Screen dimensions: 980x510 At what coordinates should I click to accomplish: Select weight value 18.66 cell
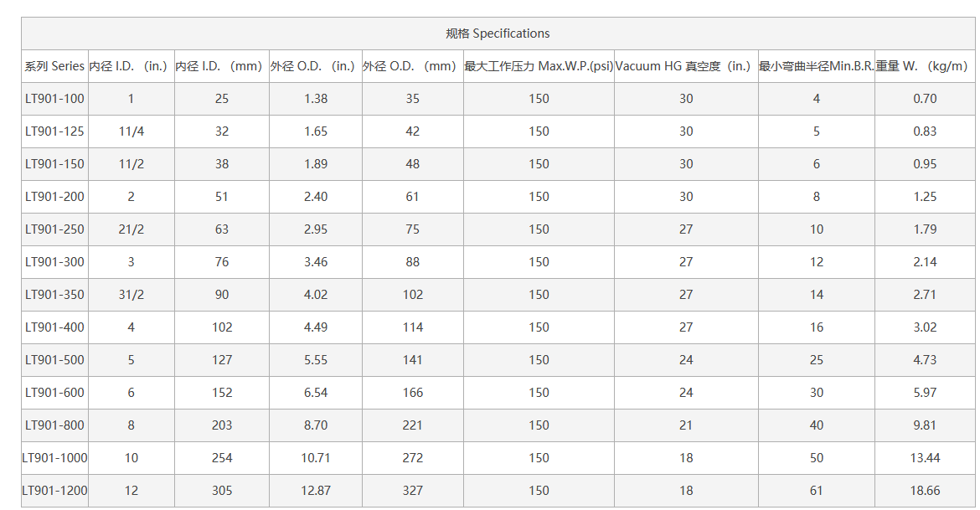tap(925, 491)
